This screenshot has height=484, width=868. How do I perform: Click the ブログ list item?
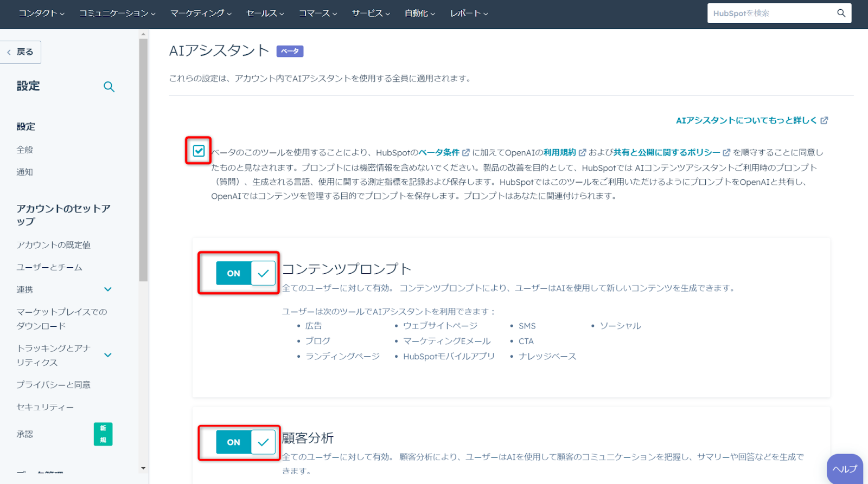tap(318, 341)
